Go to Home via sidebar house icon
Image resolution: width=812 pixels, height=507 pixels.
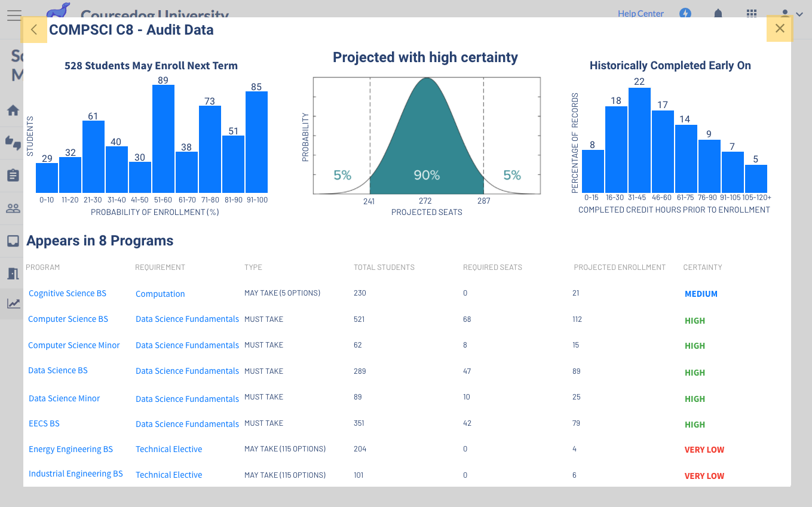point(13,110)
